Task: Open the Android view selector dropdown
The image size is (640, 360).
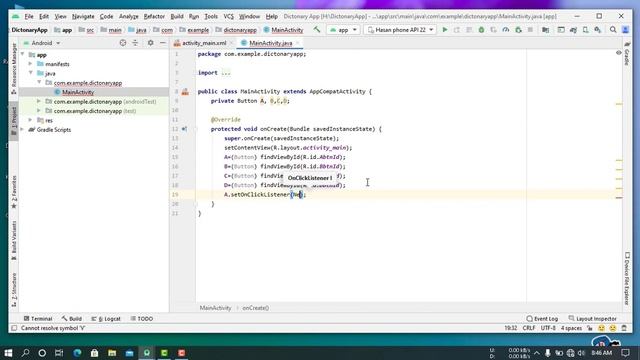Action: (42, 43)
